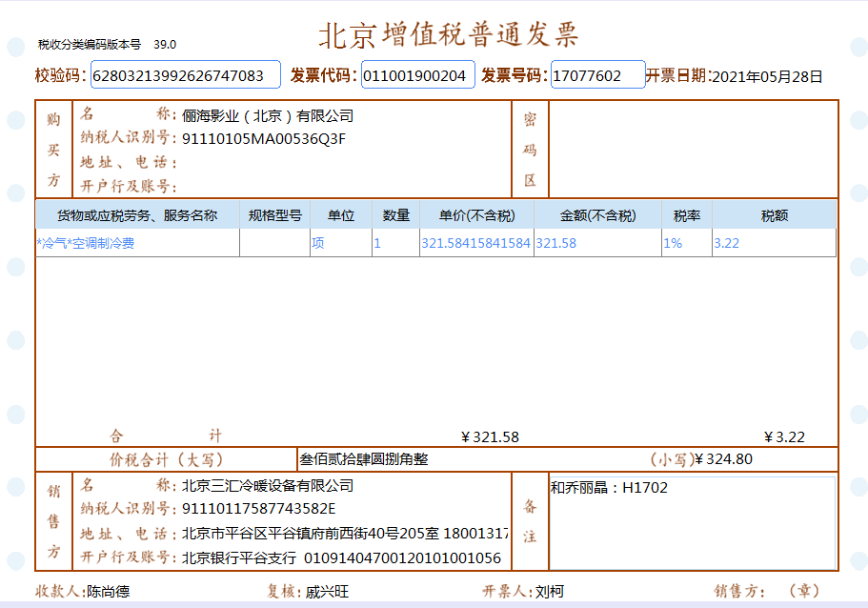Click buyer name 俪海影业（北京）有限公司

pos(268,115)
